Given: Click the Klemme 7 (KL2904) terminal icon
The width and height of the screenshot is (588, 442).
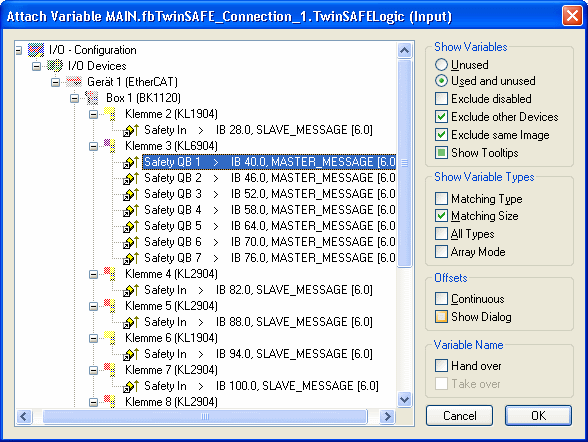Looking at the screenshot, I should pos(110,370).
